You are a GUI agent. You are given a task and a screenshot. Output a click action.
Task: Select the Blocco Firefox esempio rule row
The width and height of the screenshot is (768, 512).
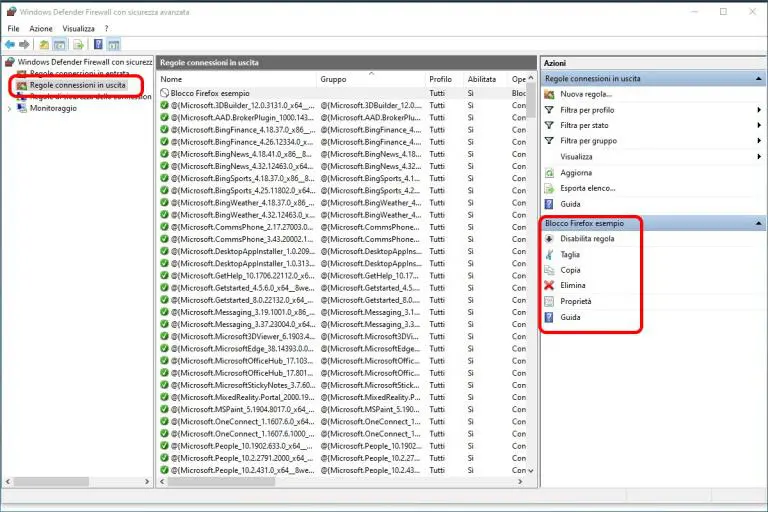tap(343, 93)
